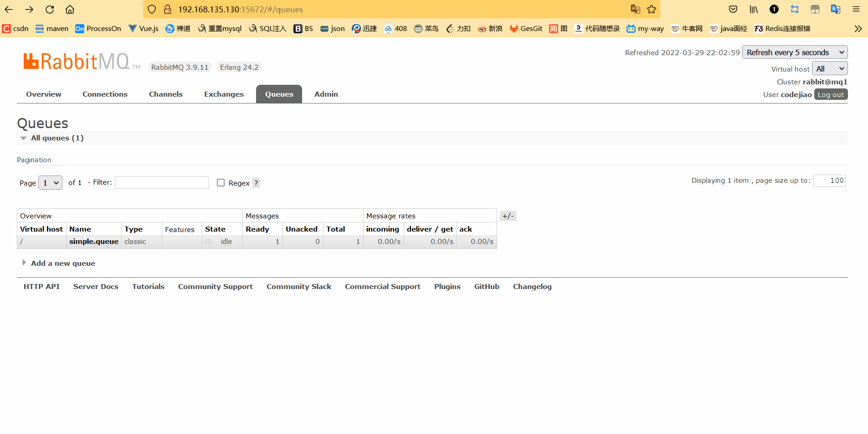Image resolution: width=868 pixels, height=434 pixels.
Task: Go forward with the browser forward arrow
Action: (x=29, y=9)
